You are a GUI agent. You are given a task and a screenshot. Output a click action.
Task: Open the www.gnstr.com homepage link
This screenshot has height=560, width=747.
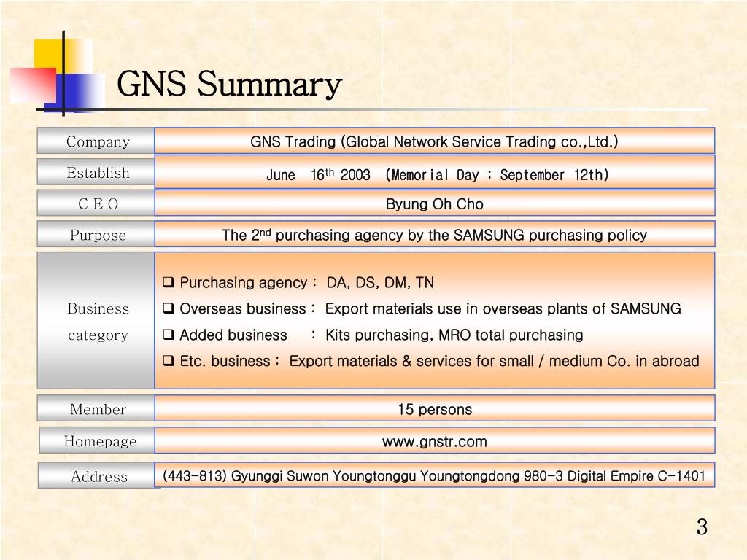click(435, 441)
